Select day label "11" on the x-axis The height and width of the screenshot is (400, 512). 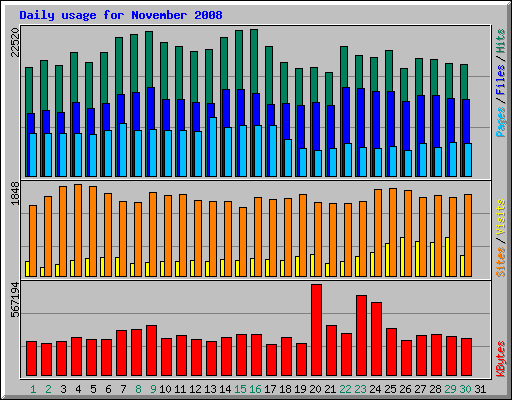180,389
